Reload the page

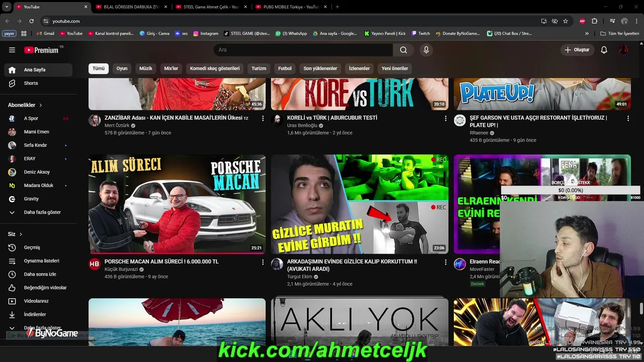point(31,21)
